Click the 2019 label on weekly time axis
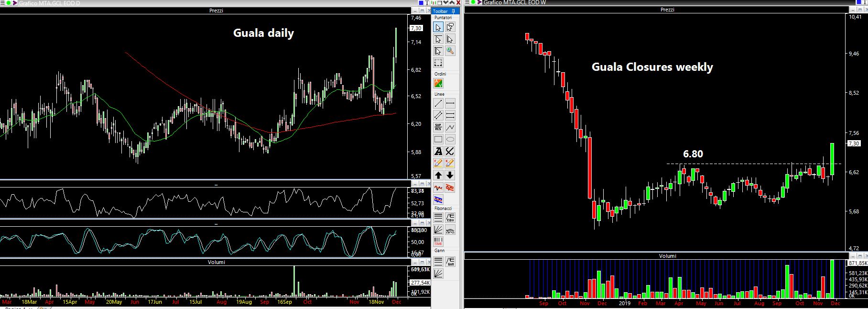 click(x=625, y=303)
